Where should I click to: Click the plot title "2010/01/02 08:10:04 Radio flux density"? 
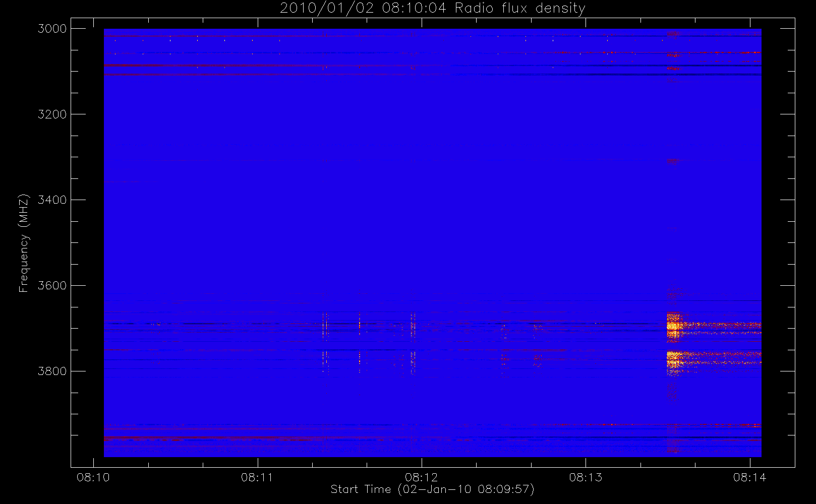(x=433, y=9)
